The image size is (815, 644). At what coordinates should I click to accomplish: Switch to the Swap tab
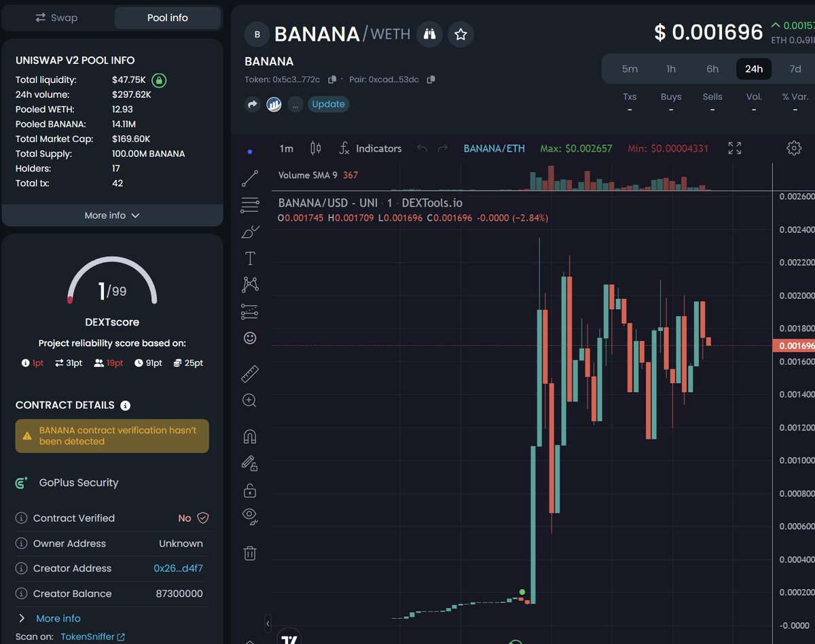(x=57, y=18)
